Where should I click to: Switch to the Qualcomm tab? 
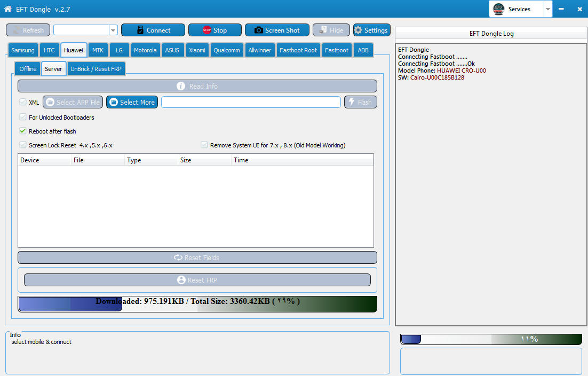click(226, 50)
